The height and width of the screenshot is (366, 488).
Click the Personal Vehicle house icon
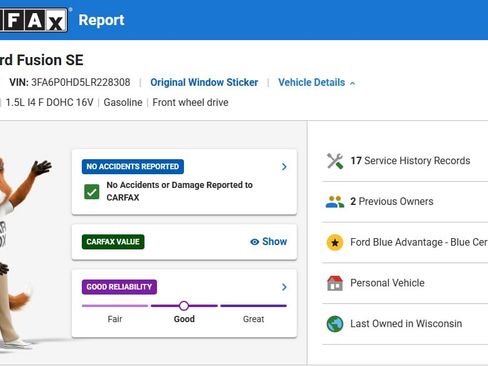pyautogui.click(x=335, y=283)
